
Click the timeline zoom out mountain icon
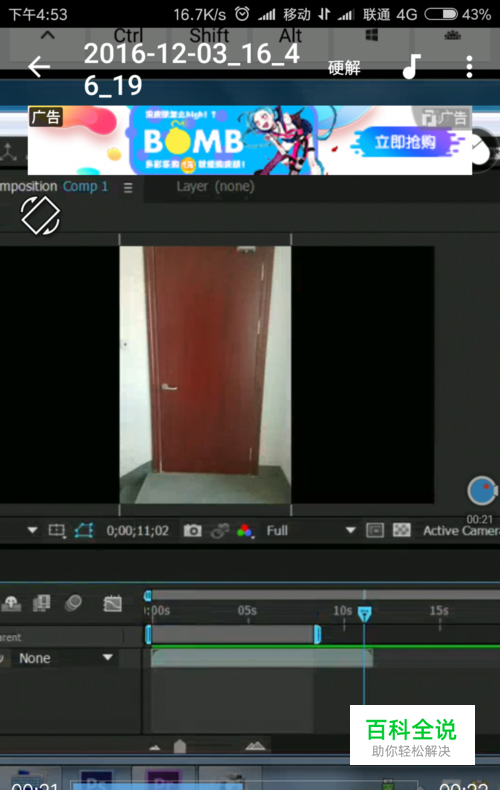(x=155, y=748)
